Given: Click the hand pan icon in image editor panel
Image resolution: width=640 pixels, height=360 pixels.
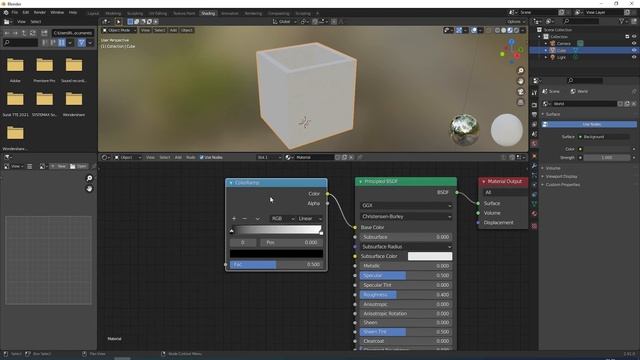Looking at the screenshot, I should point(89,189).
